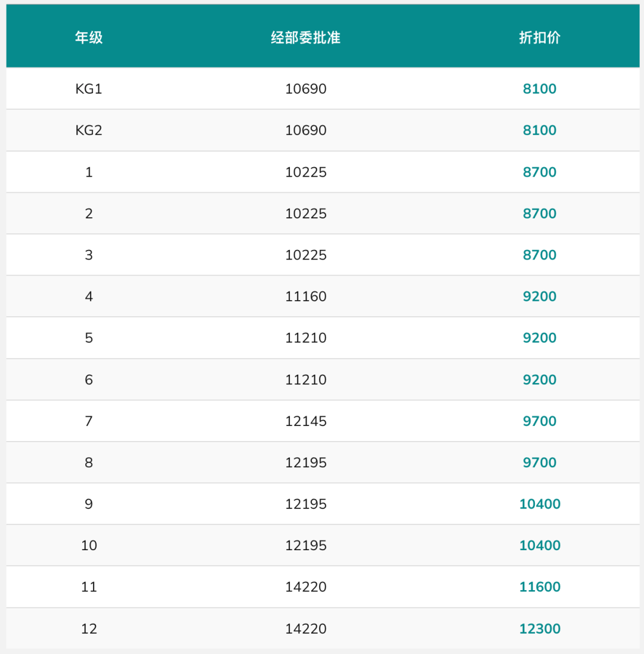Click discounted price 8700 for grade 2

[540, 214]
